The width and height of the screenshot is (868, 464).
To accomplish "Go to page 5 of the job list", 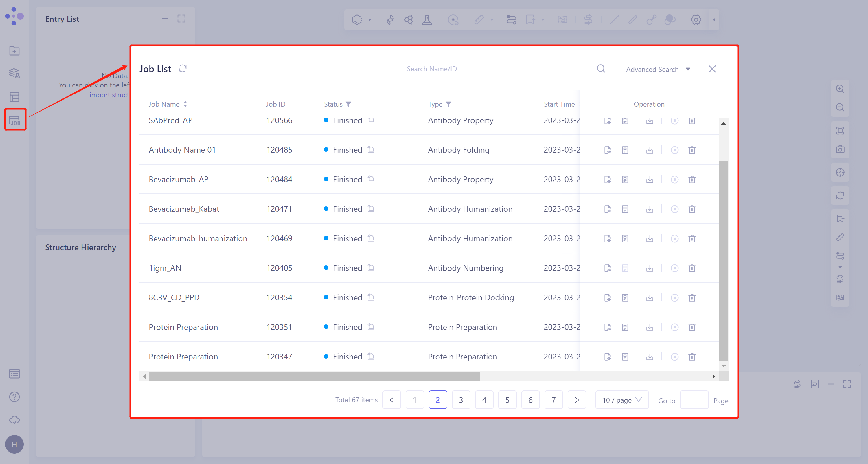I will click(507, 400).
